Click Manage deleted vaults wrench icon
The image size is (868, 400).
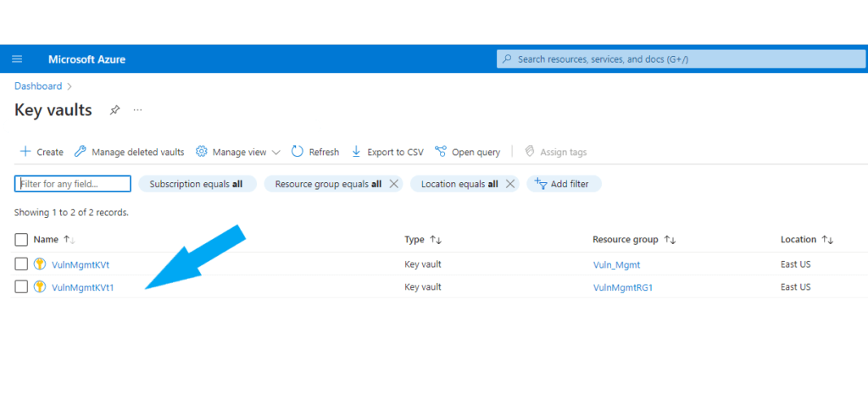(81, 152)
